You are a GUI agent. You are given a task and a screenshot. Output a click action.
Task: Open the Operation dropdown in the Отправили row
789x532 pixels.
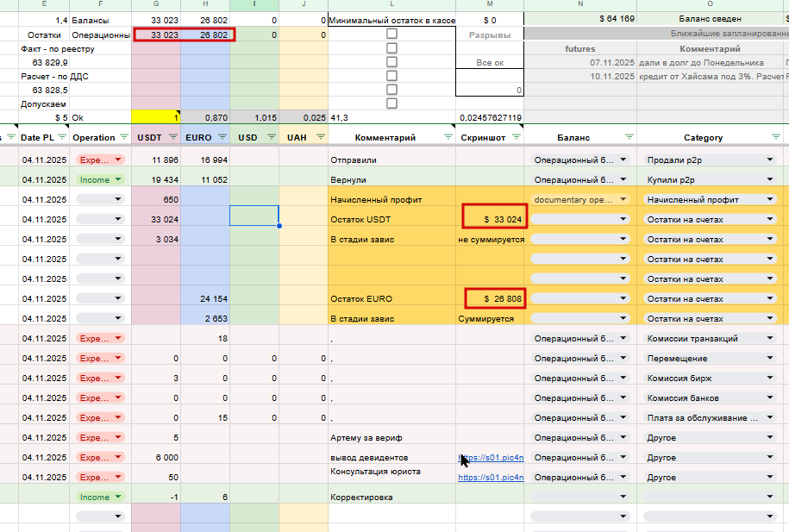pyautogui.click(x=100, y=160)
